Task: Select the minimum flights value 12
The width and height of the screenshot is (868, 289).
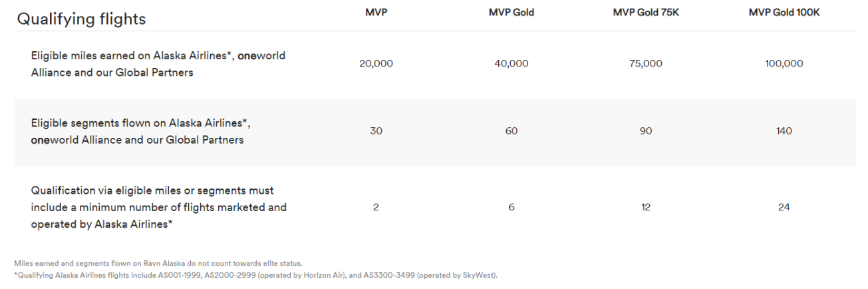Action: (x=645, y=207)
